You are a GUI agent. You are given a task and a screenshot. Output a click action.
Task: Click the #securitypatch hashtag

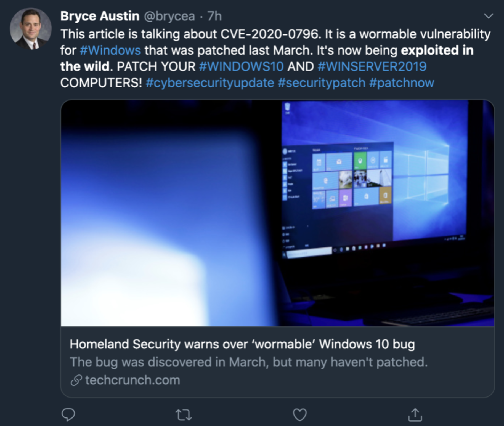pyautogui.click(x=322, y=83)
